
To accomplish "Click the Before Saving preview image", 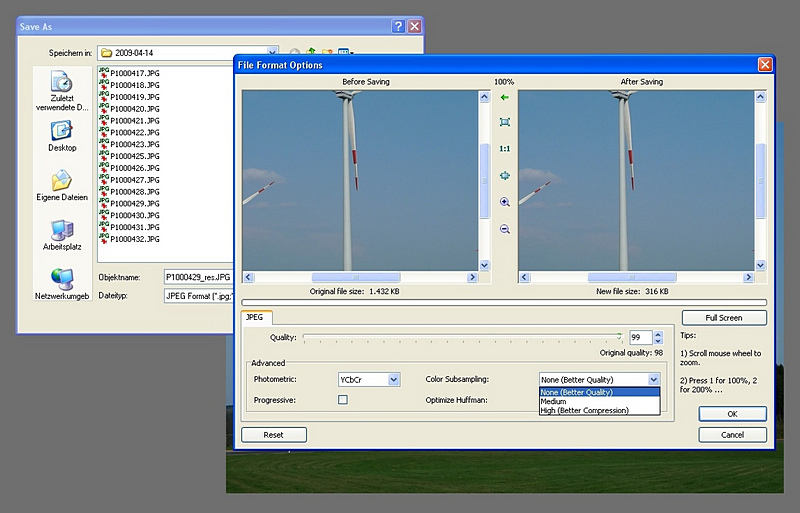I will [360, 181].
